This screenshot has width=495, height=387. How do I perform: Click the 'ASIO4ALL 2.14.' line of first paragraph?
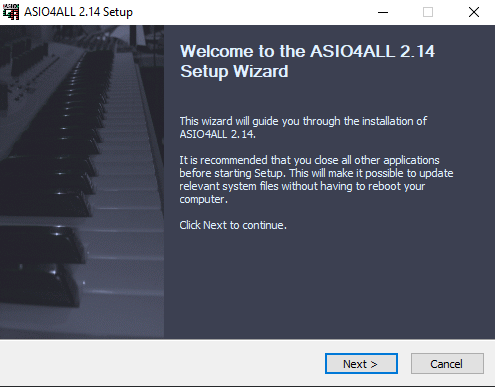point(217,134)
